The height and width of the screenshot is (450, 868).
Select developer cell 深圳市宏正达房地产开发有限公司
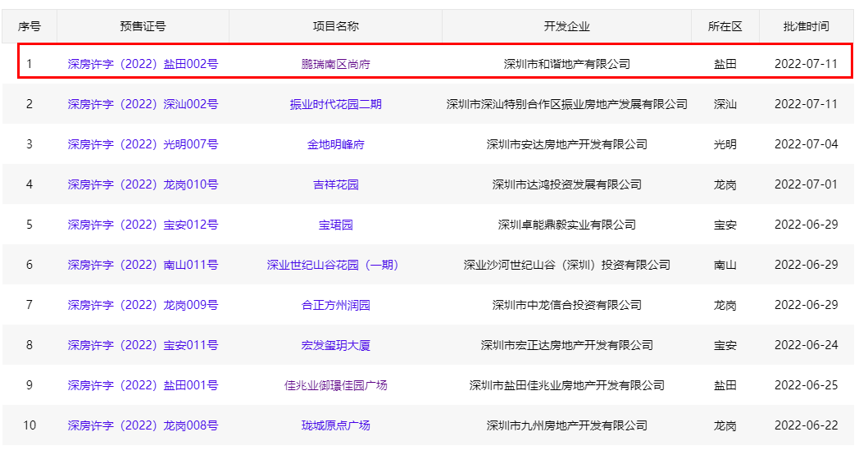point(567,345)
